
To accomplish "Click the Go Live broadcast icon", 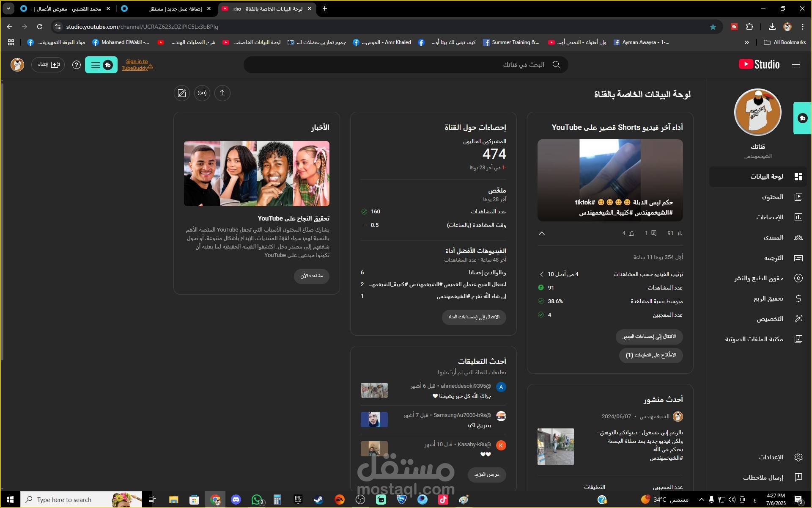I will 202,93.
